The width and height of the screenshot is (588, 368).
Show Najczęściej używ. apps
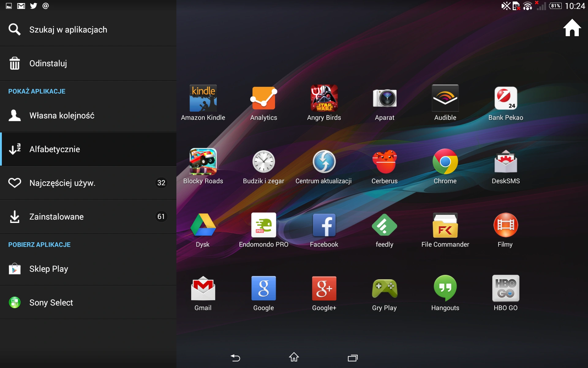pos(88,183)
